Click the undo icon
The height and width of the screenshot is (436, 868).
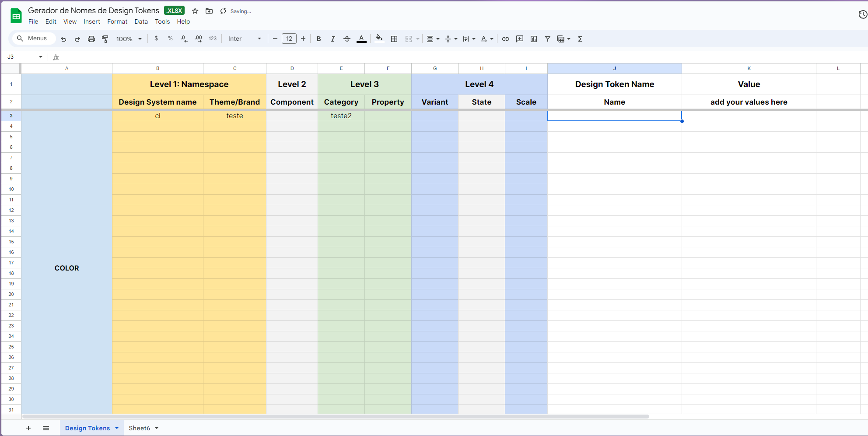click(63, 39)
